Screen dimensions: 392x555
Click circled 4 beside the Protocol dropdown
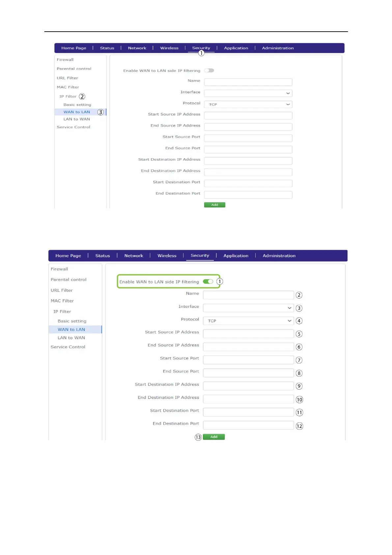299,321
